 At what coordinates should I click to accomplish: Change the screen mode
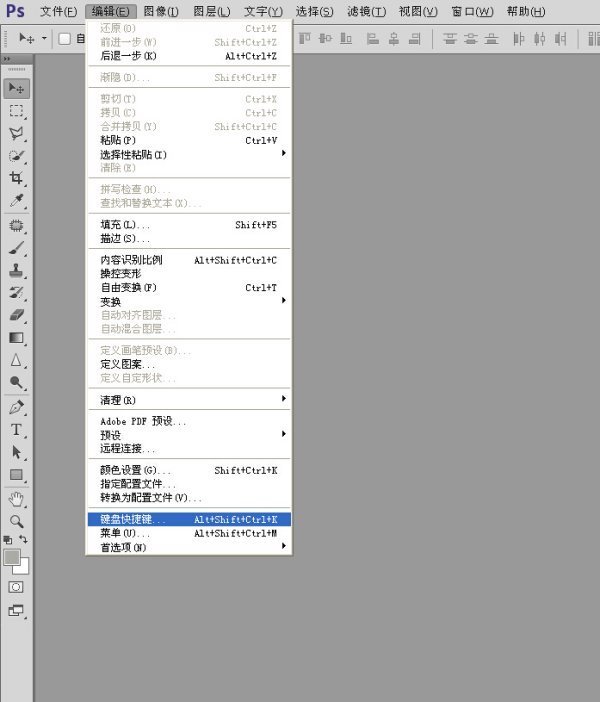point(16,610)
